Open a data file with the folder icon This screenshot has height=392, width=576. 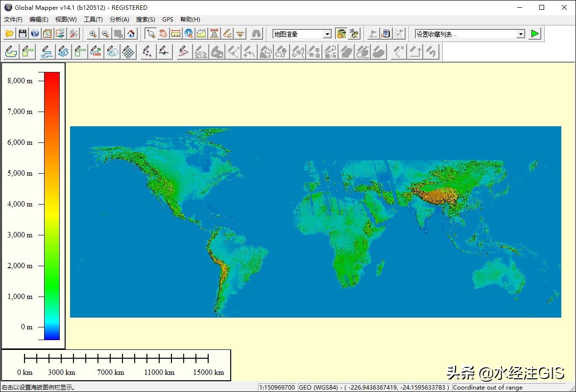pos(10,34)
